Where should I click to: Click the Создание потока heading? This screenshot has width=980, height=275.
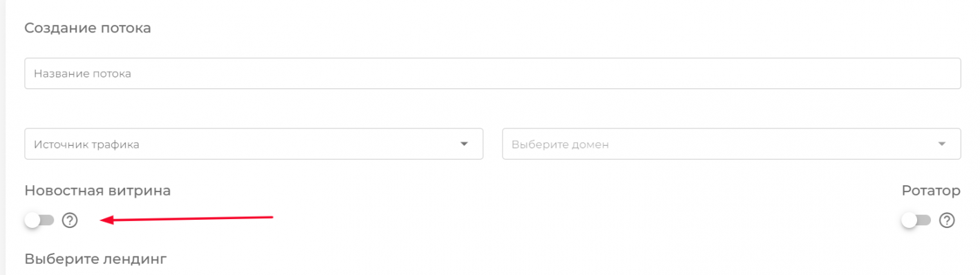[88, 28]
